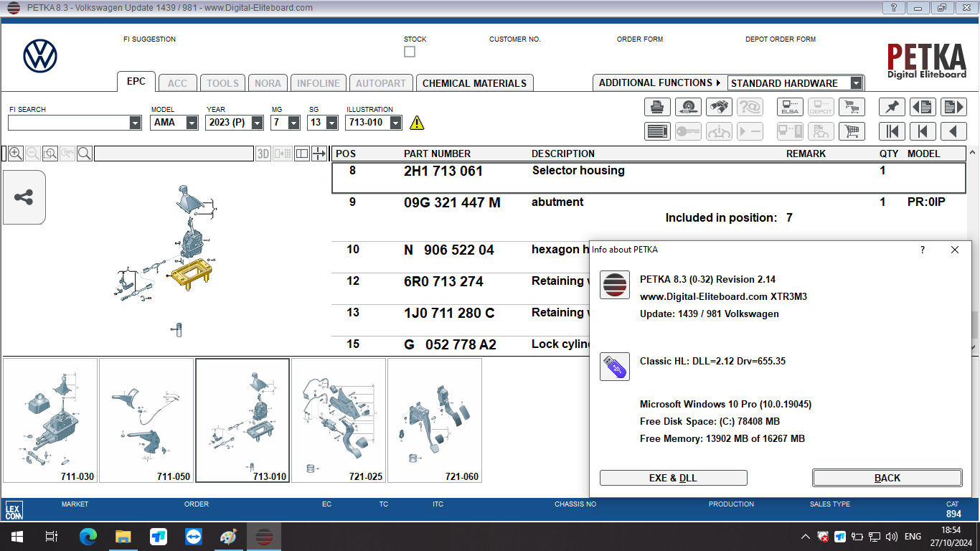Viewport: 980px width, 551px height.
Task: Select illustration thumbnail 721-025
Action: pos(339,420)
